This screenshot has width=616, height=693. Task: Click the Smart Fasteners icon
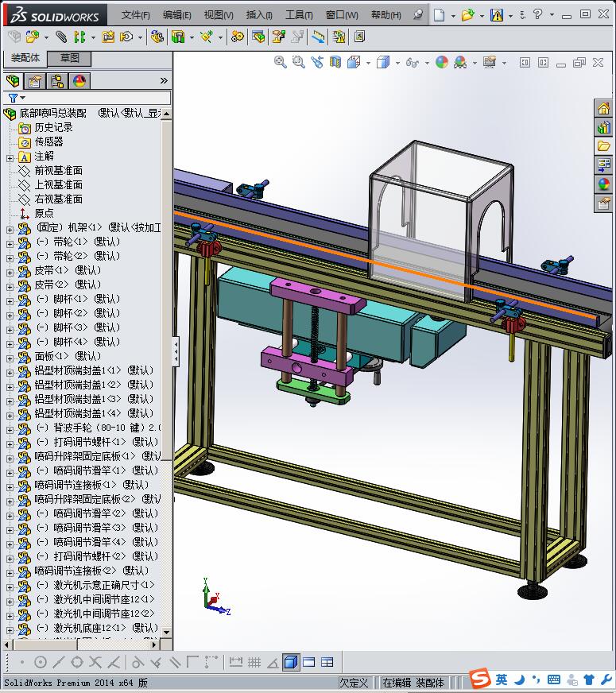coord(108,37)
